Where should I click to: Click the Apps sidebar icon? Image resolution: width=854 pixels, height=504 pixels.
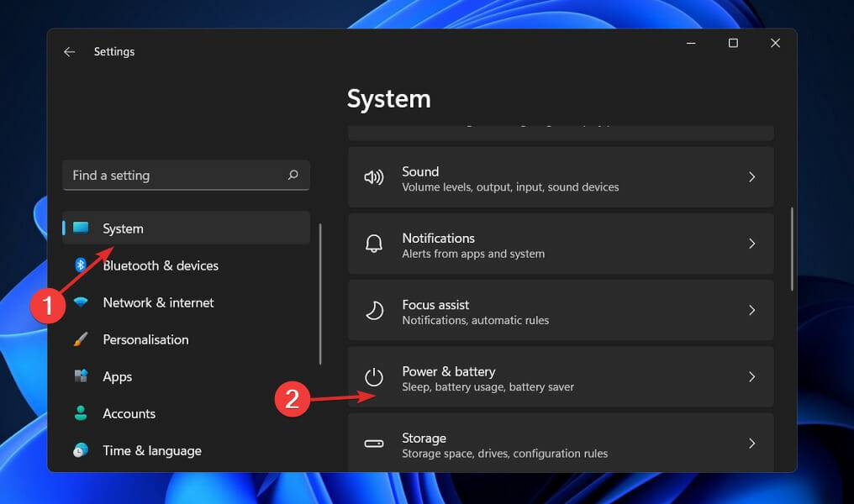[81, 376]
